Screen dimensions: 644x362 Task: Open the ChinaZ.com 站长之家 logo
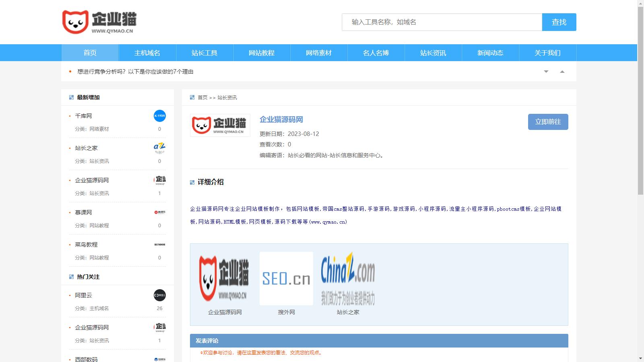[x=348, y=278]
